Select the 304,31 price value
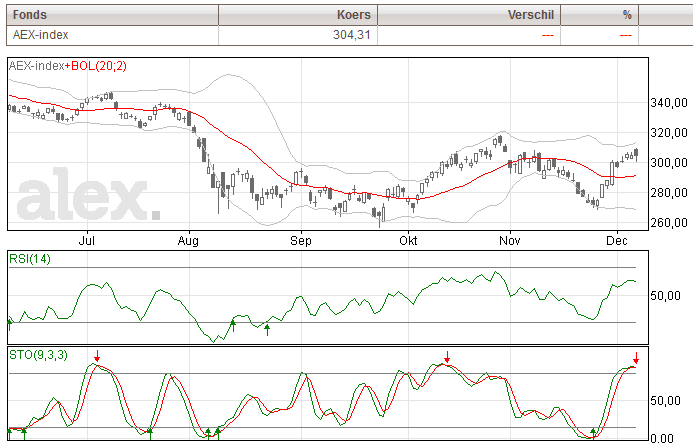 pyautogui.click(x=352, y=35)
